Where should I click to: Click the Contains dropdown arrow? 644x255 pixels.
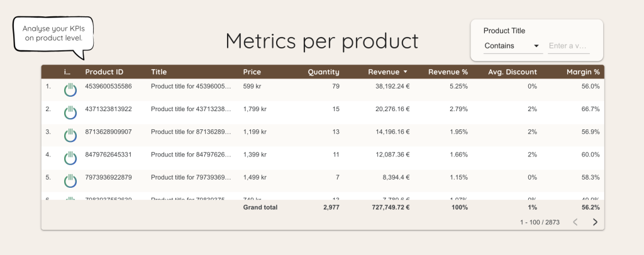(536, 46)
